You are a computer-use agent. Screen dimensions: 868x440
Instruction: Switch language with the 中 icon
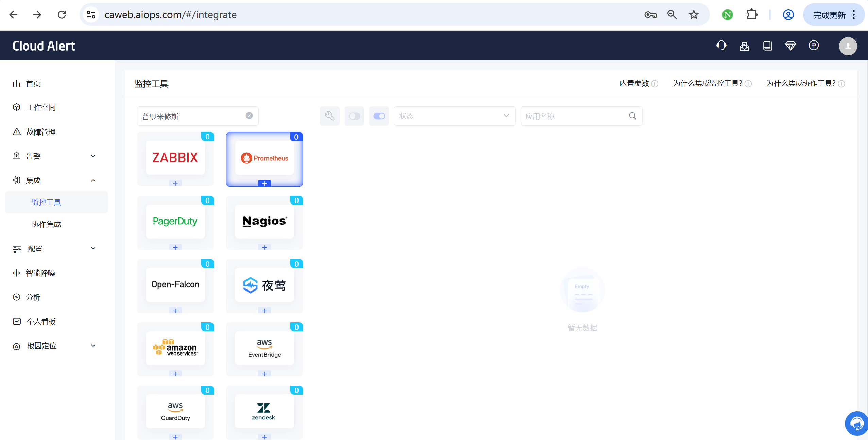[x=814, y=46]
